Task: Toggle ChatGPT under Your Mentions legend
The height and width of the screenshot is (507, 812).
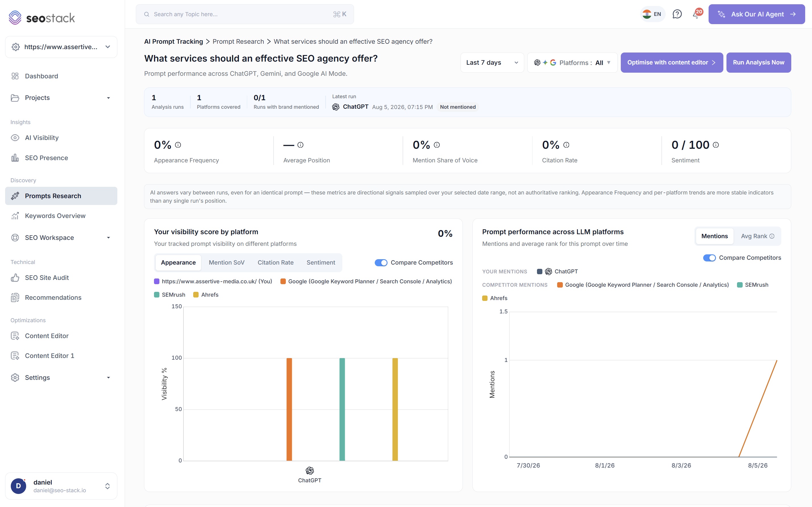Action: (557, 272)
